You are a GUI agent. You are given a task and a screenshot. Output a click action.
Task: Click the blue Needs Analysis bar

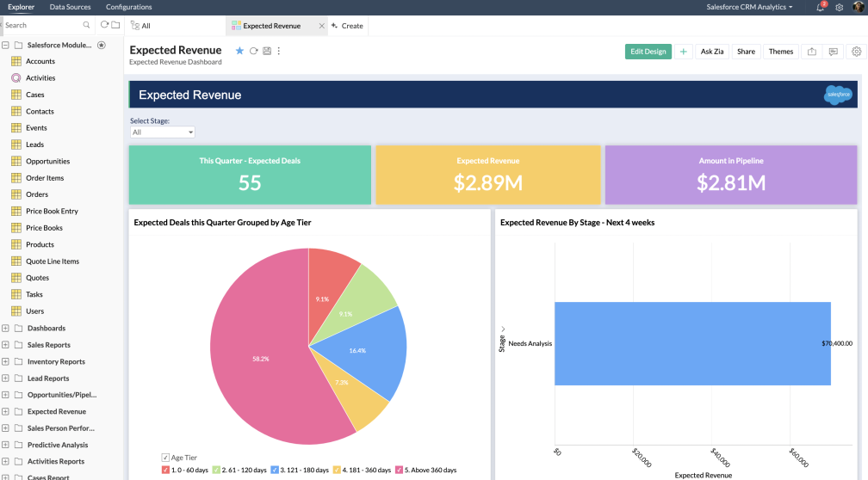692,343
